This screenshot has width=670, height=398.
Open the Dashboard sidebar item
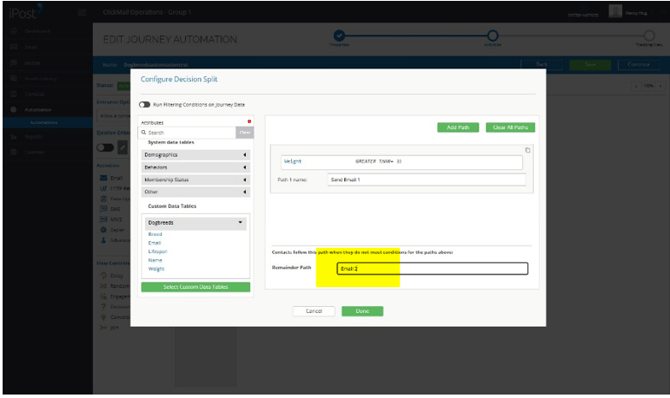point(37,31)
